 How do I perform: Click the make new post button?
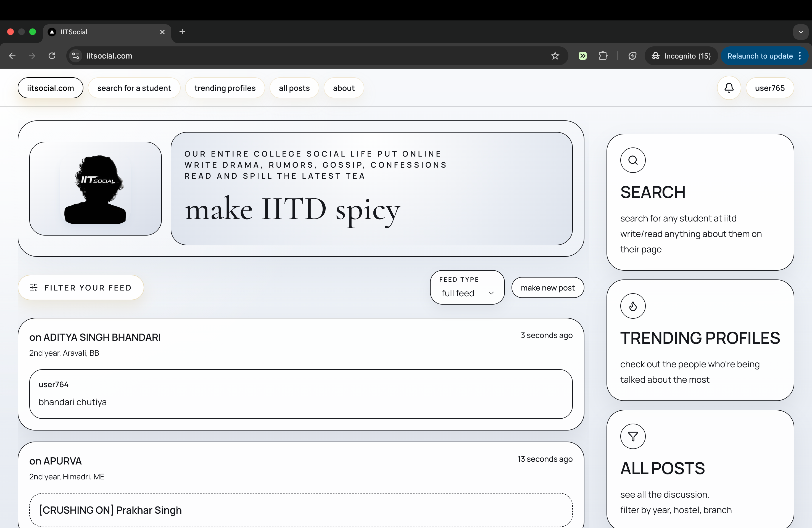pos(547,287)
